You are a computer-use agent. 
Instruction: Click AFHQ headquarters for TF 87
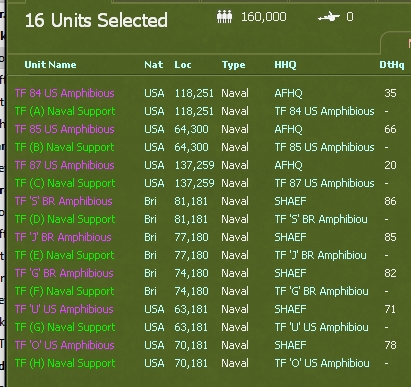[289, 165]
